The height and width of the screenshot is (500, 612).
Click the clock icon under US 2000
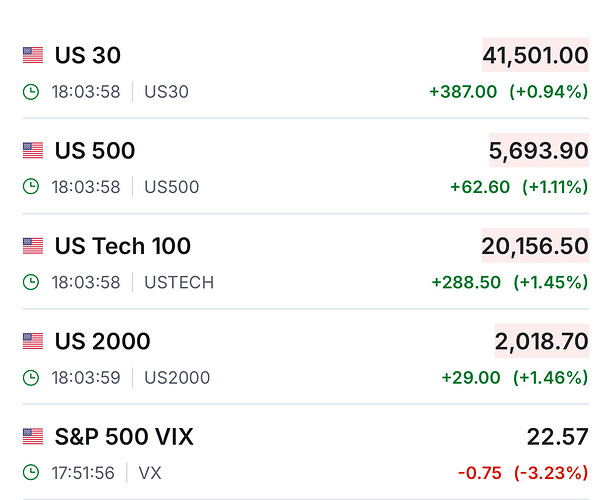pyautogui.click(x=31, y=377)
